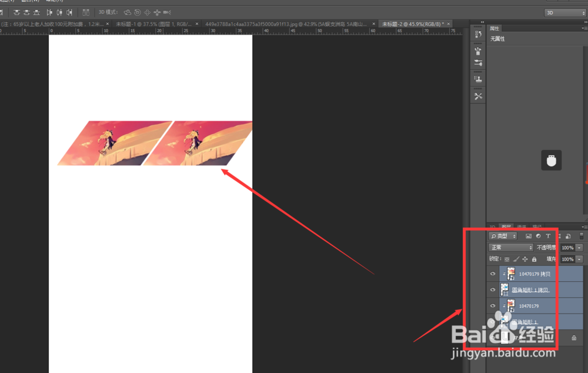Viewport: 588px width, 373px height.
Task: Click the align top edges icon
Action: click(16, 12)
